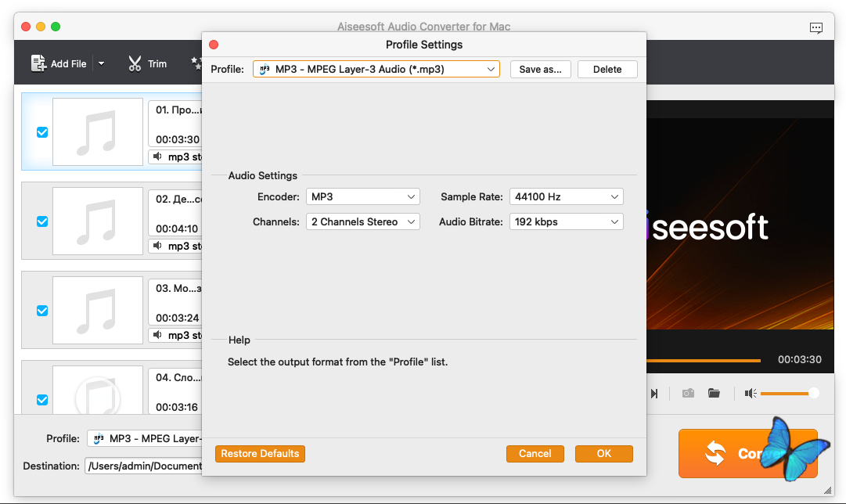The height and width of the screenshot is (504, 846).
Task: Open main window Profile dropdown at bottom
Action: (145, 439)
